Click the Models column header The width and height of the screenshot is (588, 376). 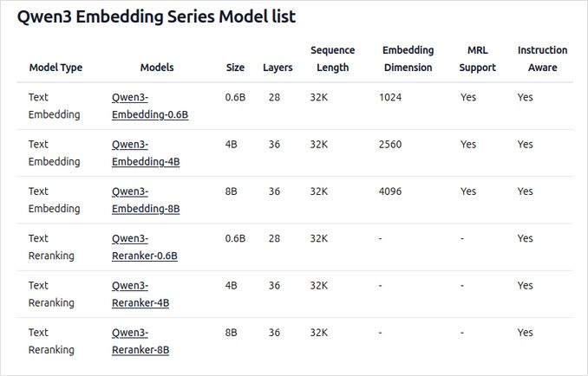(157, 68)
